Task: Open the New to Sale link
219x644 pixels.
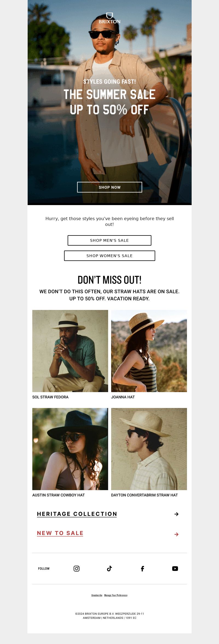Action: tap(60, 533)
